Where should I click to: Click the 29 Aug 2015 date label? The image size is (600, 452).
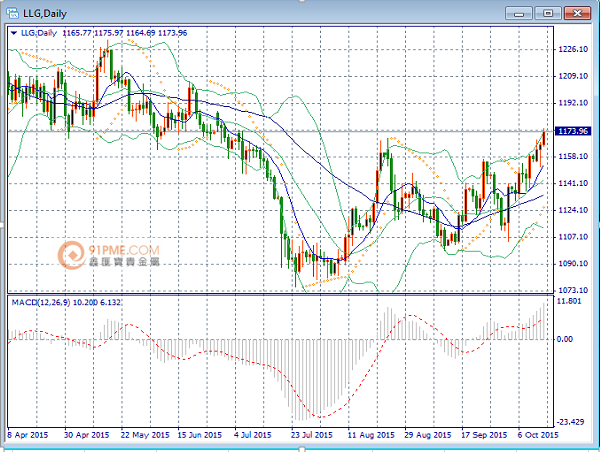click(428, 435)
